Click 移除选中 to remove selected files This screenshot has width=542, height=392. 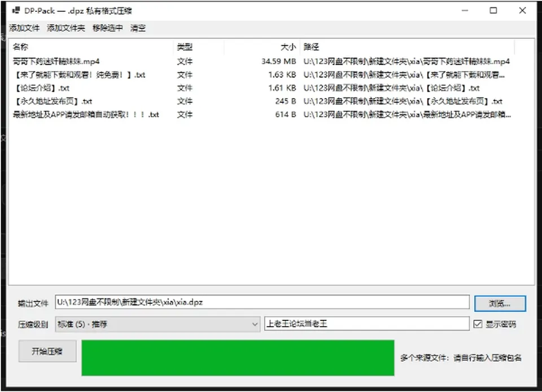pos(107,28)
